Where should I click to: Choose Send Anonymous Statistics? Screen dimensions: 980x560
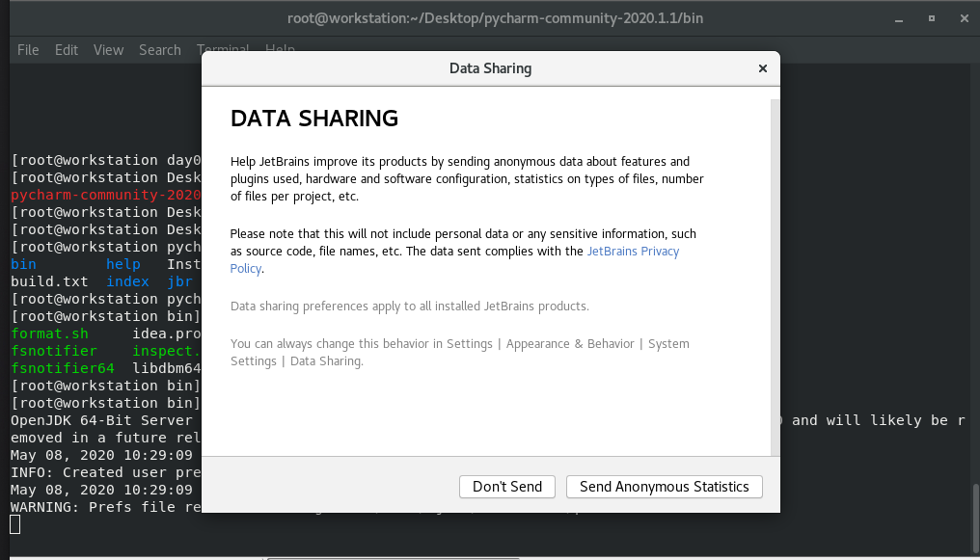(x=664, y=487)
